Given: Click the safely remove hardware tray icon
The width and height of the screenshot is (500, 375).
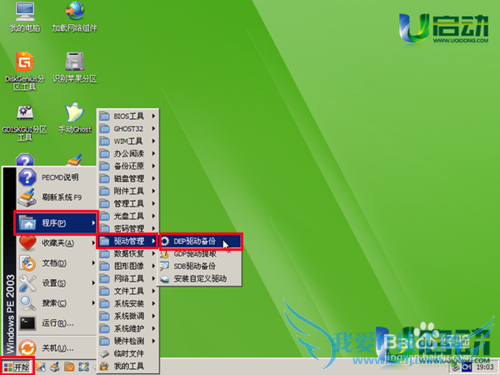Looking at the screenshot, I should point(455,367).
